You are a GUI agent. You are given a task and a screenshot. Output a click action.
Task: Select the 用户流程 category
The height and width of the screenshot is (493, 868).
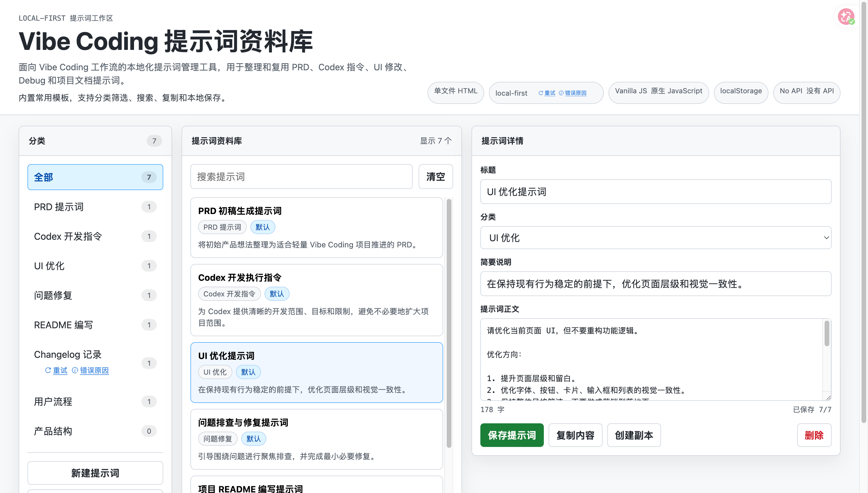click(95, 401)
